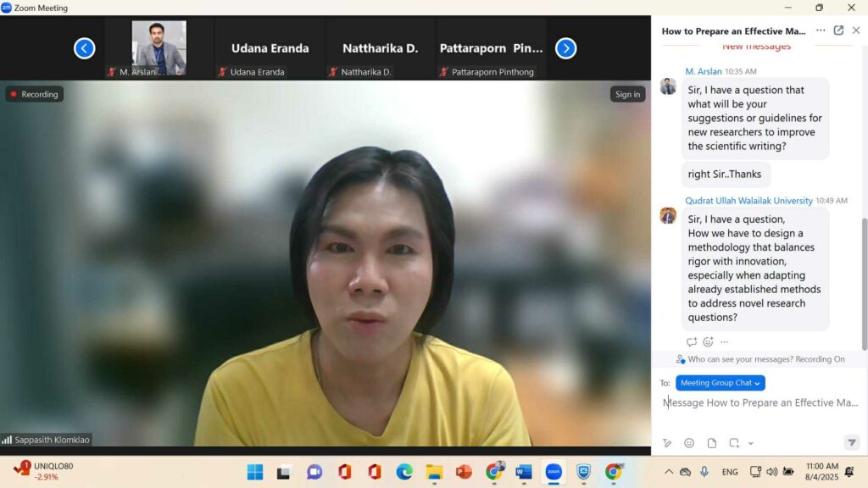Click the Recording indicator
This screenshot has width=868, height=488.
(35, 94)
